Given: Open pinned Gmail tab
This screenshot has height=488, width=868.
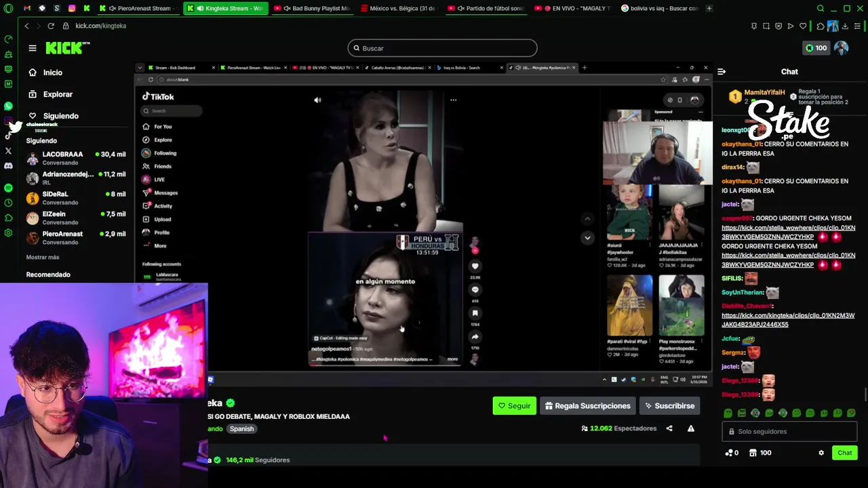Looking at the screenshot, I should pos(27,8).
